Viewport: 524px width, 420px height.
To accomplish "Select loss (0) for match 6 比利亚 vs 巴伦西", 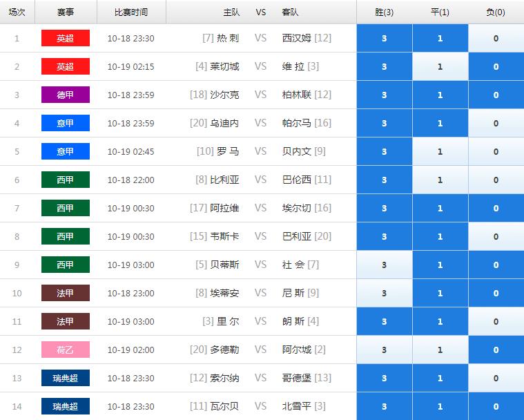I will 496,180.
